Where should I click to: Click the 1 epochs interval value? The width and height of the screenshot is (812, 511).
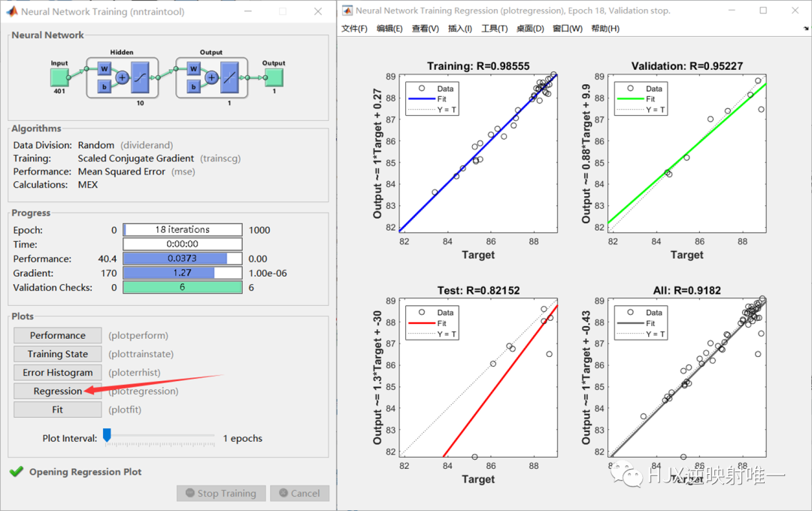243,439
